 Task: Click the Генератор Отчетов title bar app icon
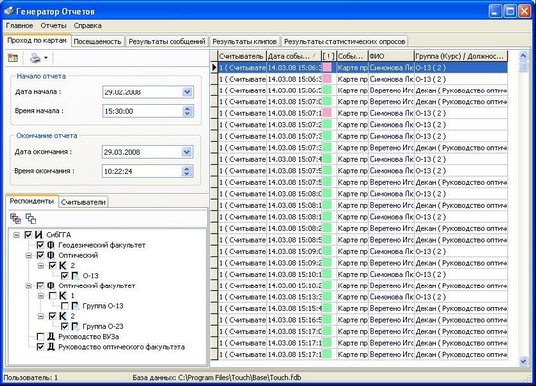[9, 11]
